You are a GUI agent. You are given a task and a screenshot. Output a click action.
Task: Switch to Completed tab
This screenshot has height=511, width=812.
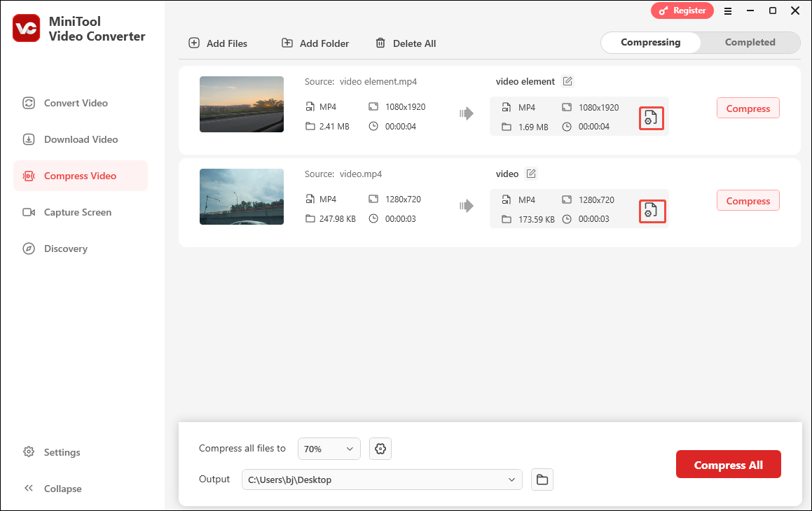coord(750,43)
